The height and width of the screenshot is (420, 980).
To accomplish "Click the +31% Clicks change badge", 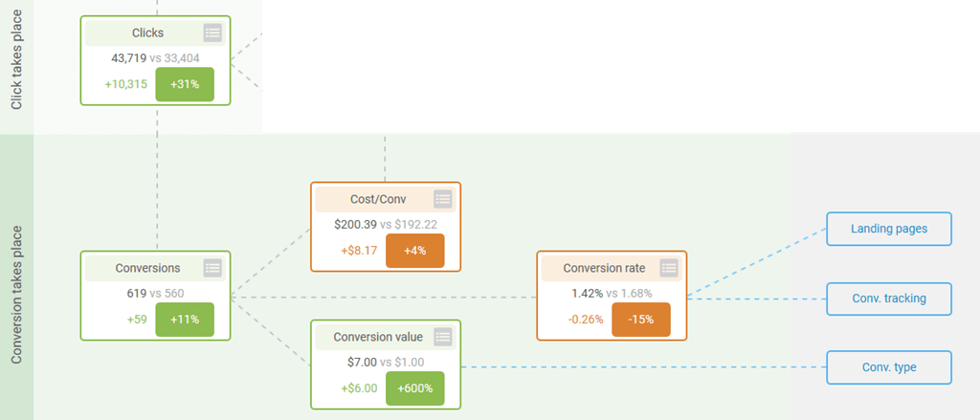I will coord(185,84).
